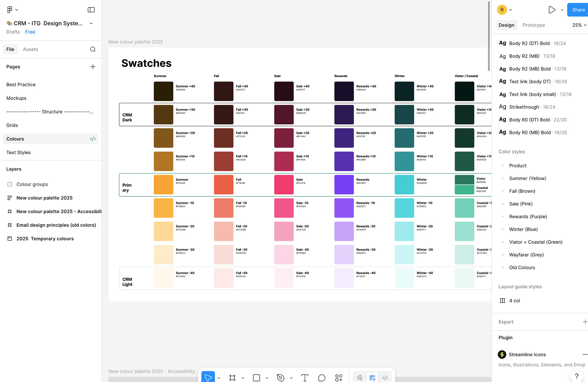This screenshot has width=588, height=382.
Task: Open the shape tool dropdown chevron
Action: pos(267,377)
